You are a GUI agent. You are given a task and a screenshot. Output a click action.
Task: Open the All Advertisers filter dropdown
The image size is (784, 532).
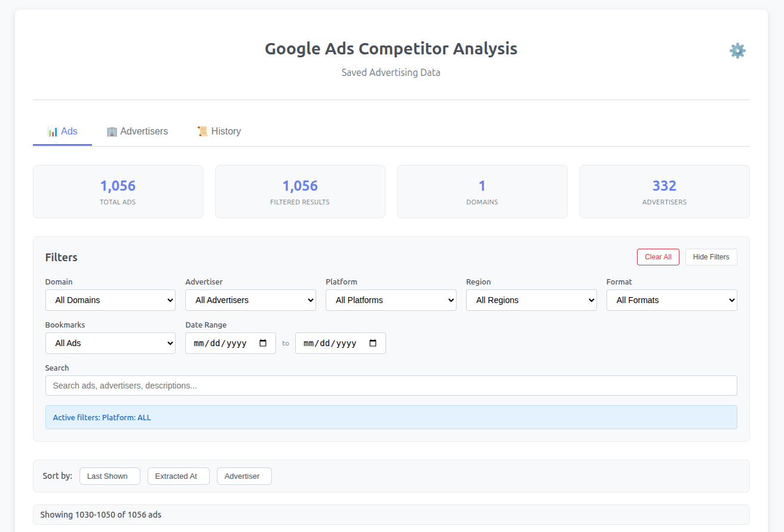click(x=250, y=299)
